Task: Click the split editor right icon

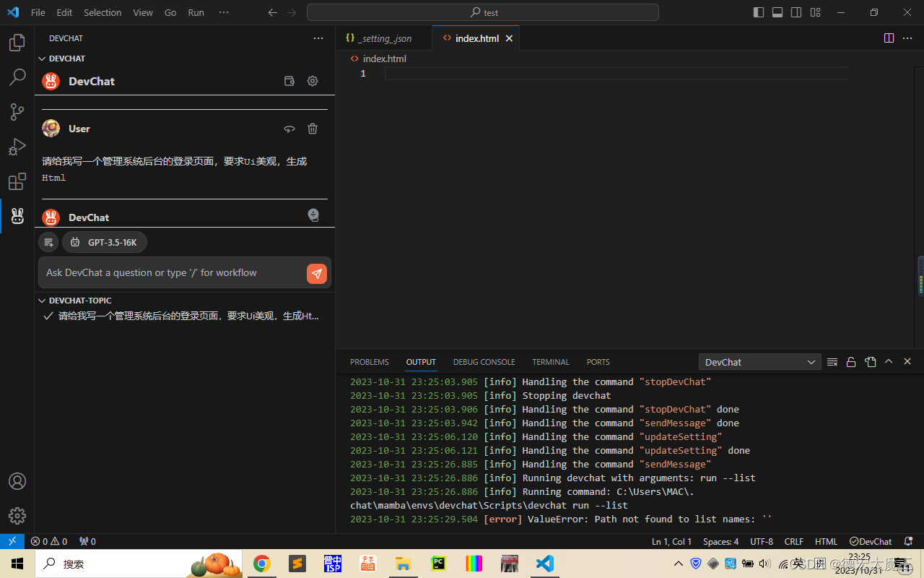Action: click(x=889, y=38)
